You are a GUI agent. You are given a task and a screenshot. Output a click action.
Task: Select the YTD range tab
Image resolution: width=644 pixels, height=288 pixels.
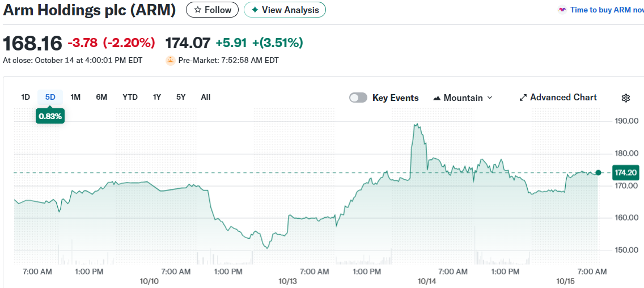pos(130,97)
